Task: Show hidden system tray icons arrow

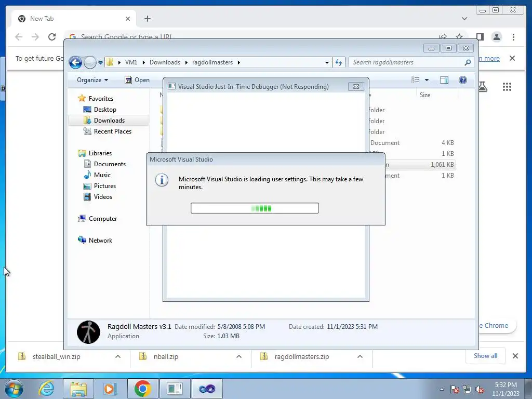Action: coord(442,389)
